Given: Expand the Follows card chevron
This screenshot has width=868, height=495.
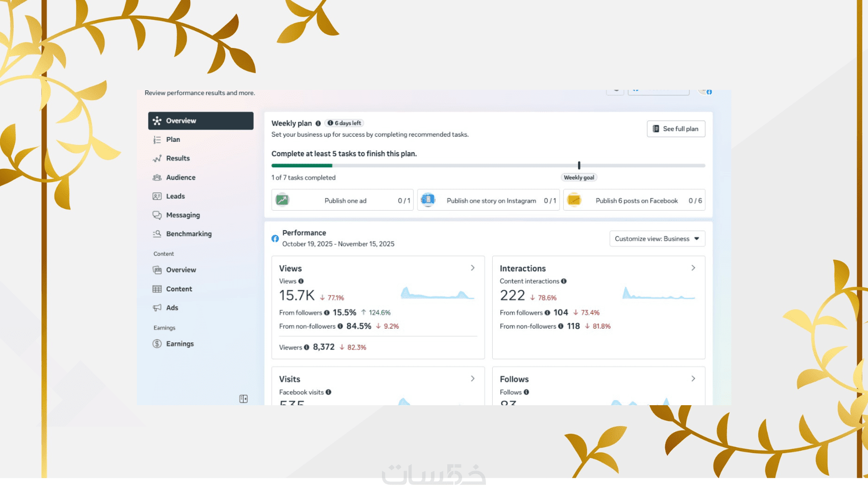Looking at the screenshot, I should (693, 379).
